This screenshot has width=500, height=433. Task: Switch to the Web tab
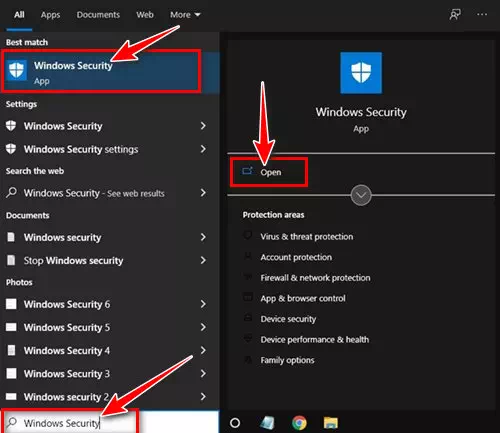145,15
